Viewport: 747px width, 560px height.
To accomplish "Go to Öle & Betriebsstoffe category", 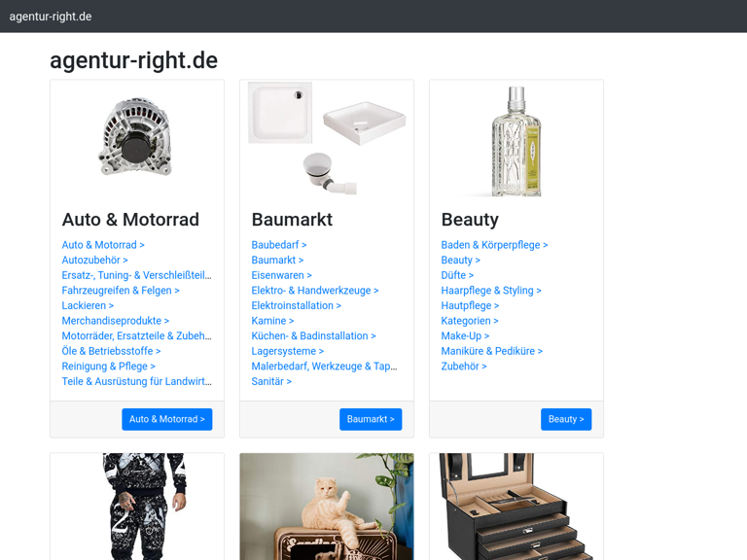I will pyautogui.click(x=111, y=351).
